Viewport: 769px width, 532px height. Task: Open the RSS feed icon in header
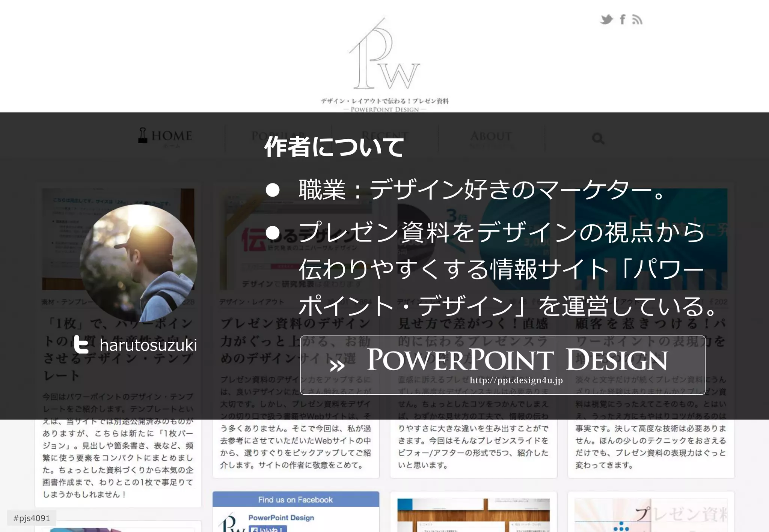coord(637,20)
